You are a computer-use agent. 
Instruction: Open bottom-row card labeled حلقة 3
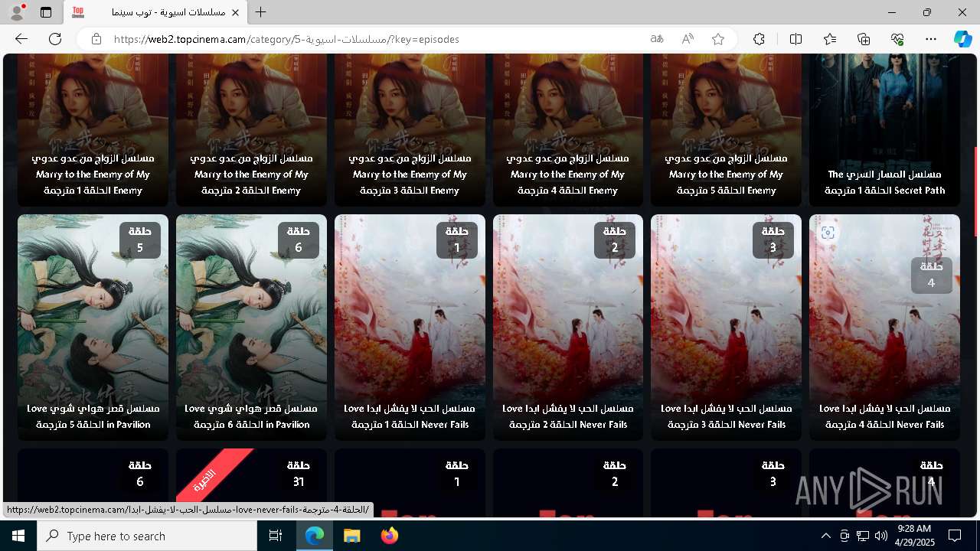[726, 482]
